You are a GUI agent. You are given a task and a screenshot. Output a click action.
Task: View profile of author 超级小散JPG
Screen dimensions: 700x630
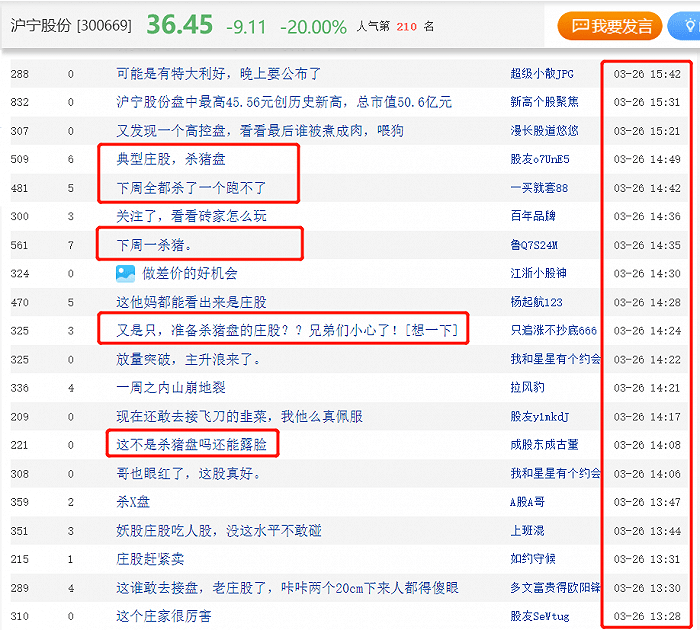542,73
